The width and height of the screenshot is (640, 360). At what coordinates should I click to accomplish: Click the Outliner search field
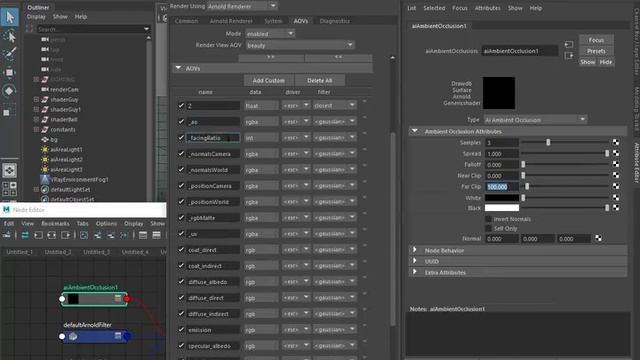93,29
